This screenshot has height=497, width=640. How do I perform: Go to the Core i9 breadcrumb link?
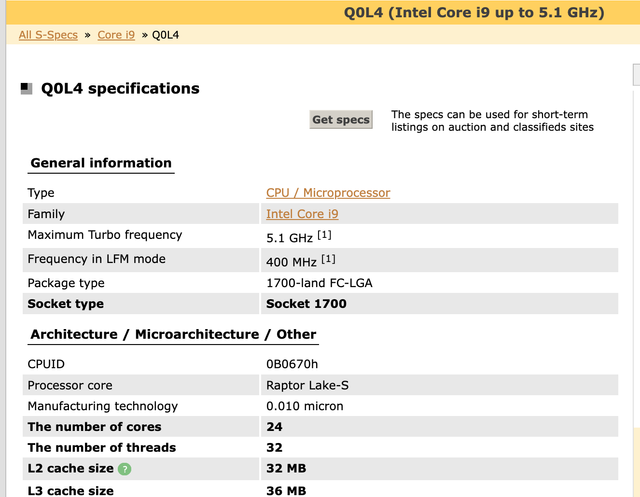tap(116, 35)
